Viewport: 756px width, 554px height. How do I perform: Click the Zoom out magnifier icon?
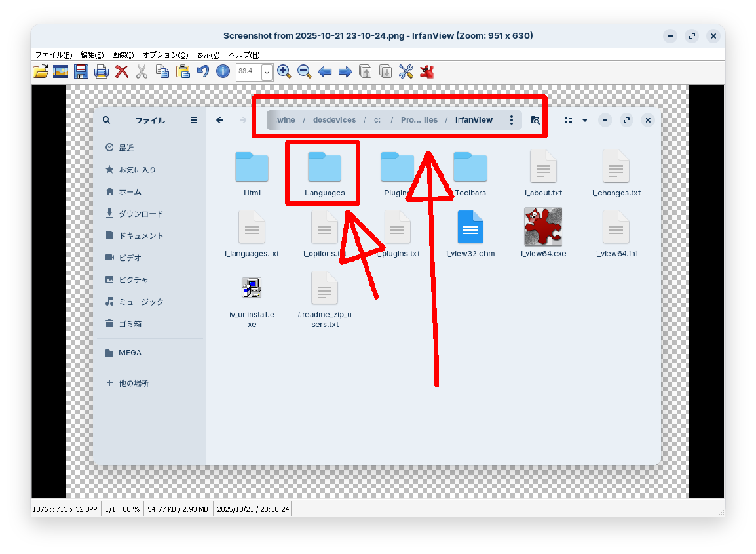coord(304,71)
